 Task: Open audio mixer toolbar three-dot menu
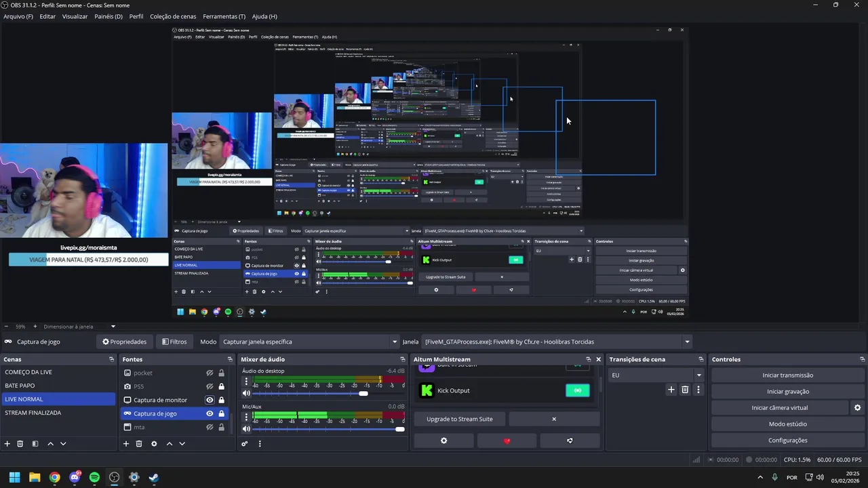click(260, 444)
